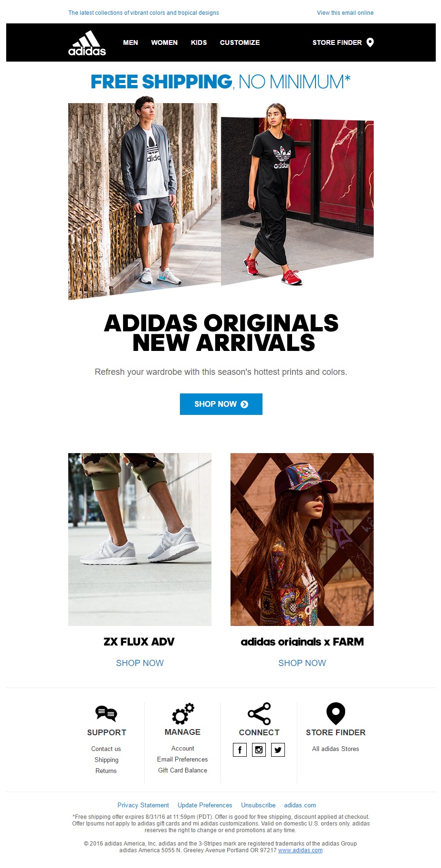Click the Support speech bubbles icon
Screen dimensions: 441x868
click(x=106, y=713)
